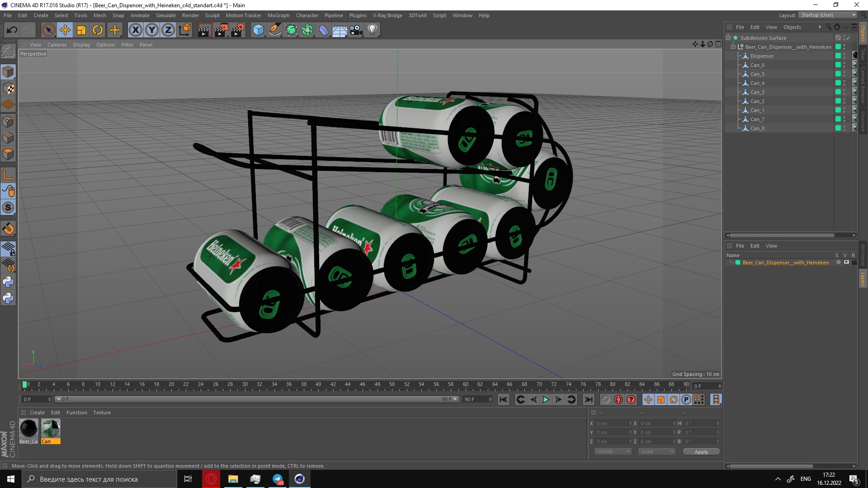Switch to Texture mode

(x=8, y=89)
